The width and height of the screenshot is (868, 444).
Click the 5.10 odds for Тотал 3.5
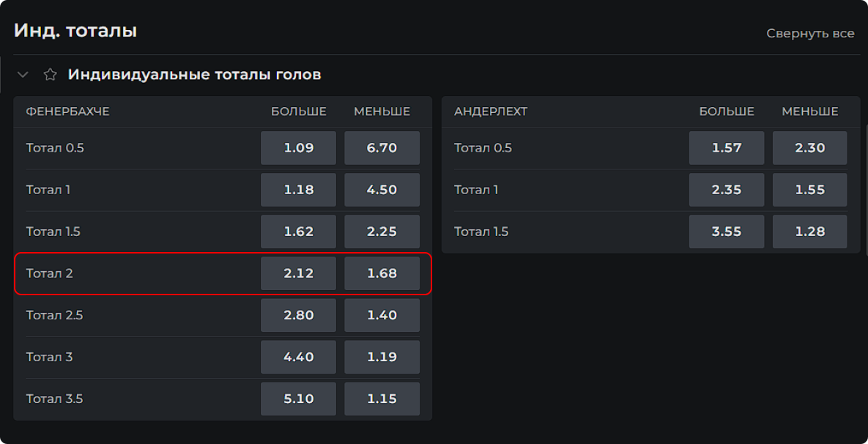[298, 399]
